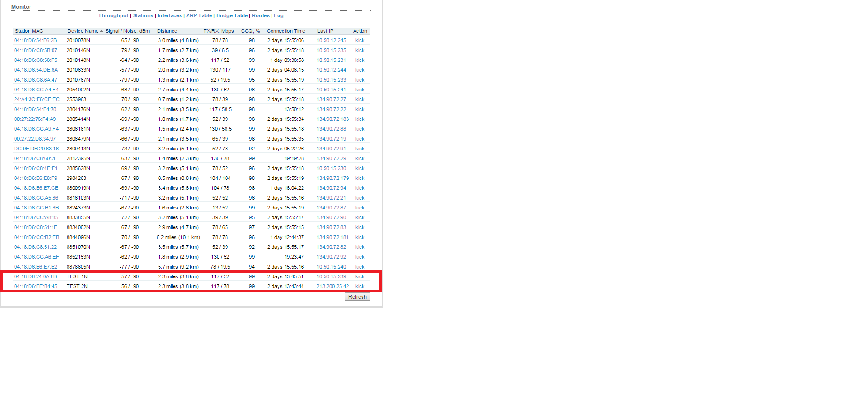Select connection time 1 day 09:38:58
This screenshot has width=868, height=403.
pos(287,60)
